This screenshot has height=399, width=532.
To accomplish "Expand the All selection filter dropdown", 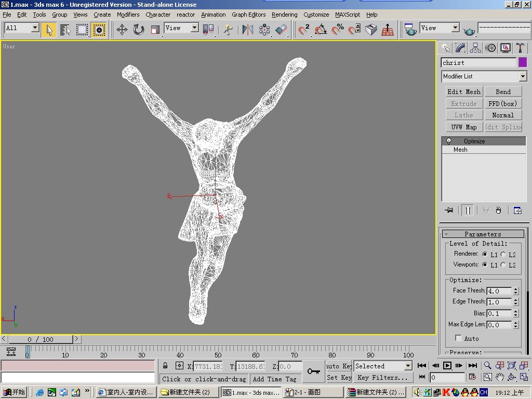I will click(35, 28).
